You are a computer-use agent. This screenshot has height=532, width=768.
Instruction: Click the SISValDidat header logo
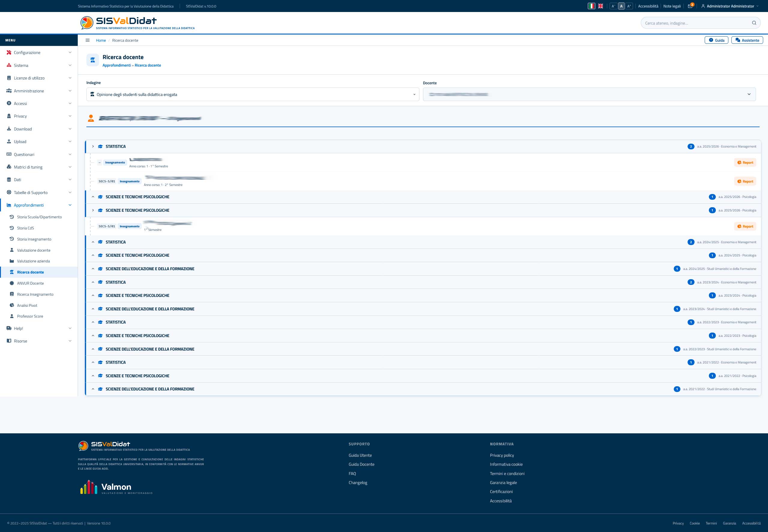click(x=137, y=23)
